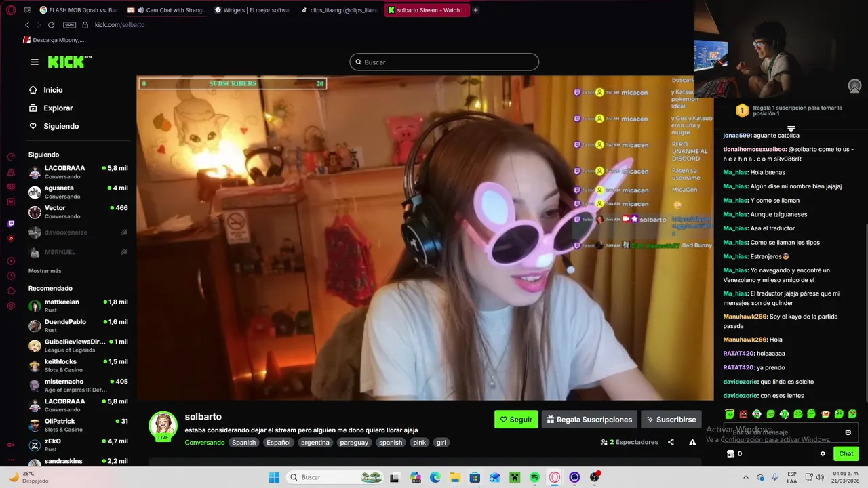Viewport: 868px width, 488px height.
Task: Click the address bar lock icon
Action: pyautogui.click(x=85, y=25)
